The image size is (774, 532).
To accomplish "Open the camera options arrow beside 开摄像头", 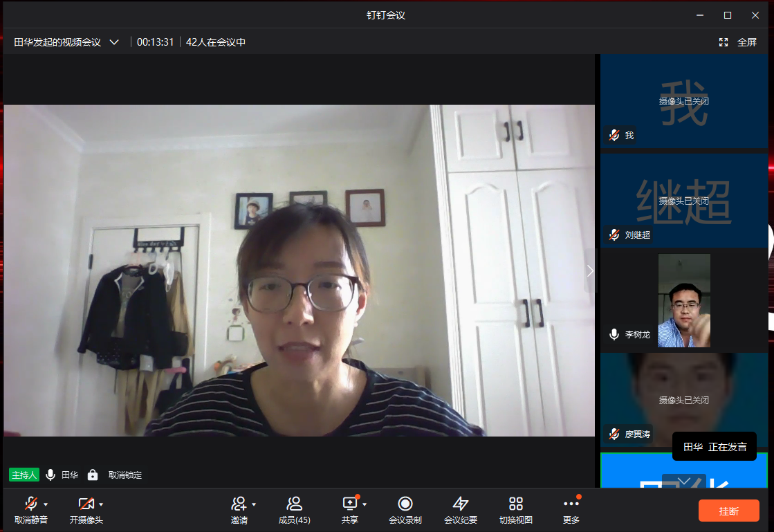I will [101, 504].
